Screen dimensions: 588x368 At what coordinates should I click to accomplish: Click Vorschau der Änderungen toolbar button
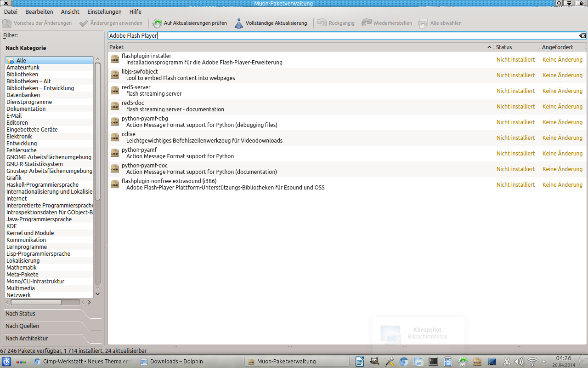point(37,23)
